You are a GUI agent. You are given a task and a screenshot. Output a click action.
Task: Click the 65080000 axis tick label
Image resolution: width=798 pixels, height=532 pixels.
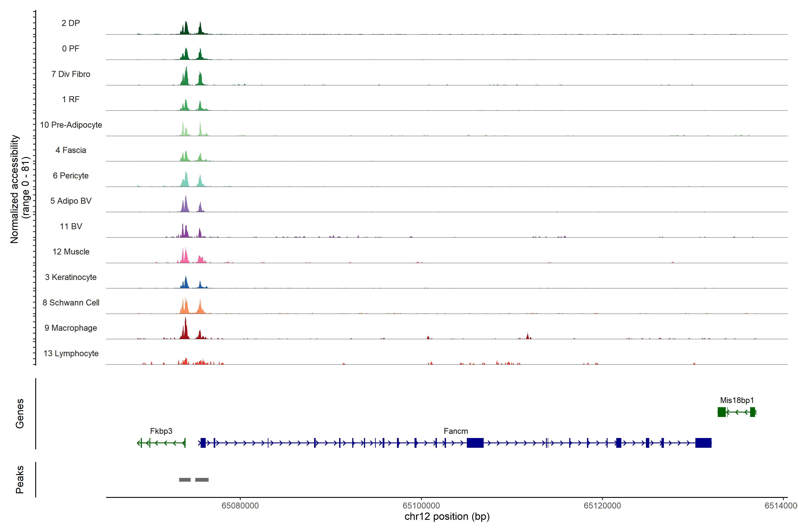point(240,506)
